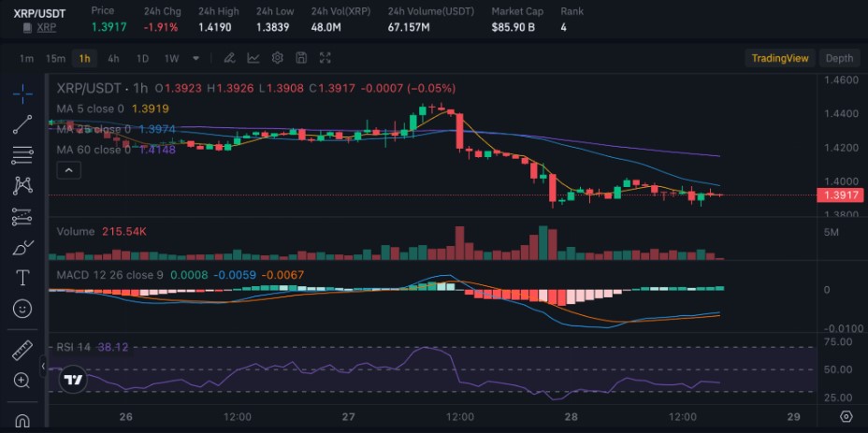Screen dimensions: 868x433
Task: Open the drawing pencil settings in toolbar
Action: [x=230, y=58]
